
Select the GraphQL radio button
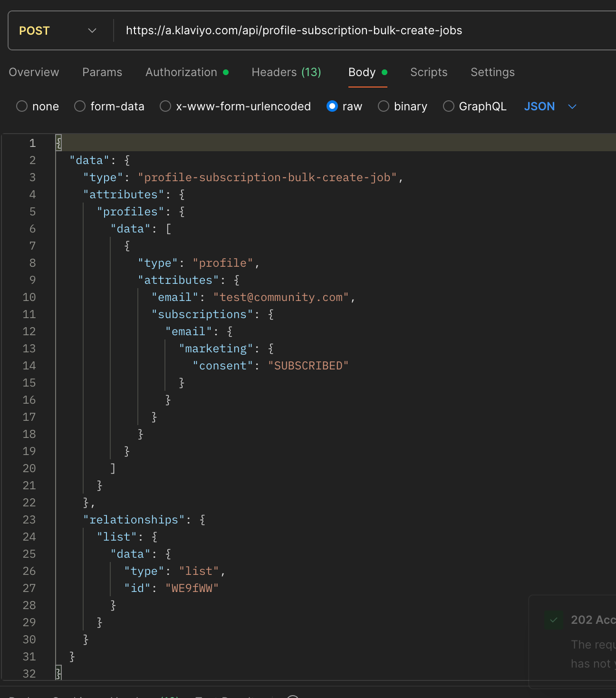[x=449, y=106]
